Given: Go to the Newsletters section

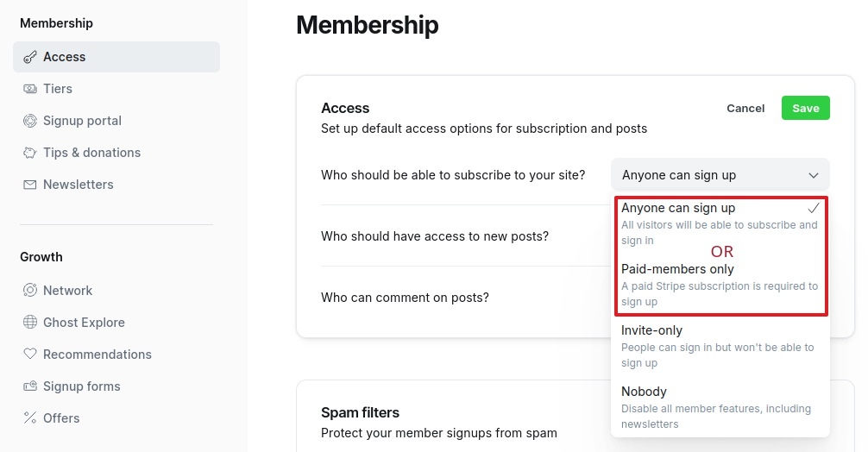Looking at the screenshot, I should (79, 185).
